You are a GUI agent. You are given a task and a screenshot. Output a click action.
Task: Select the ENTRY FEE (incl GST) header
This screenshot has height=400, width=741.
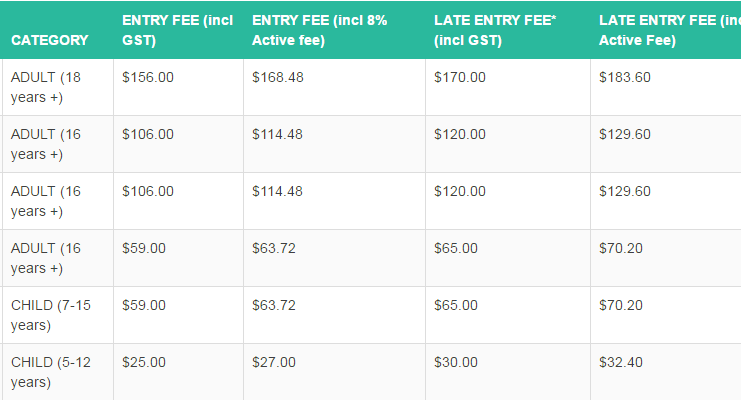[178, 30]
